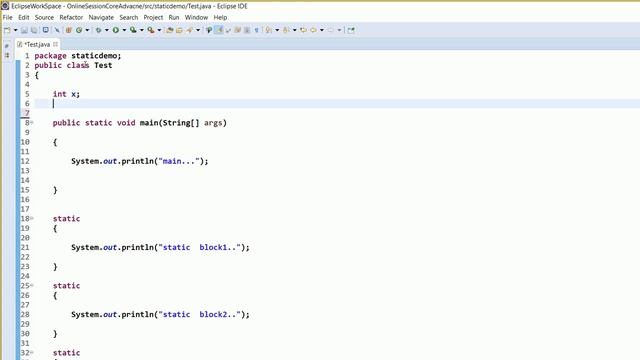Click the Next Annotation icon
The image size is (640, 360).
269,30
